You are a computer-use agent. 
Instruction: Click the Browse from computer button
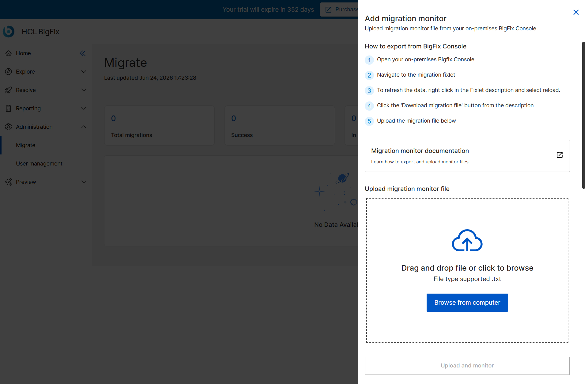click(467, 302)
